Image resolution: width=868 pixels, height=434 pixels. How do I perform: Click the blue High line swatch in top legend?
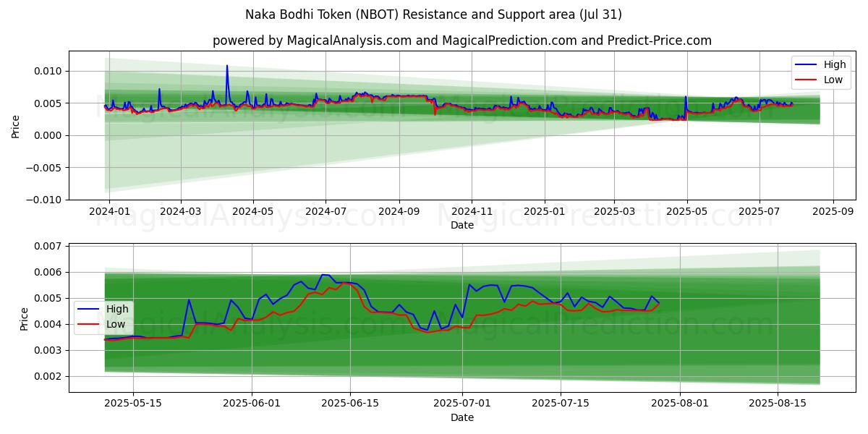click(806, 64)
